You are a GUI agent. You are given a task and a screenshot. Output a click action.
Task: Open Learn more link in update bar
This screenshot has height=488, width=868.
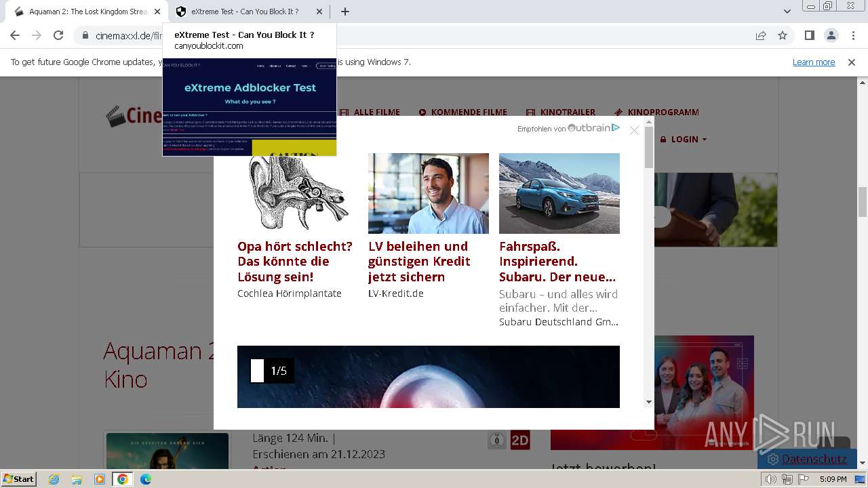(x=814, y=62)
